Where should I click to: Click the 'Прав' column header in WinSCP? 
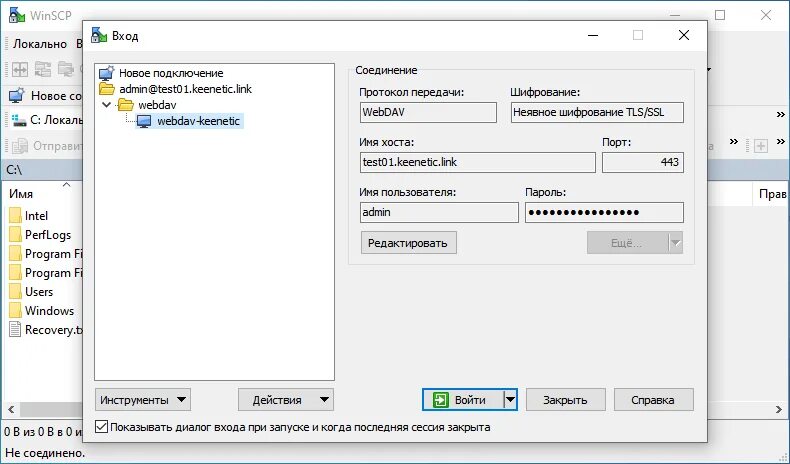coord(772,194)
